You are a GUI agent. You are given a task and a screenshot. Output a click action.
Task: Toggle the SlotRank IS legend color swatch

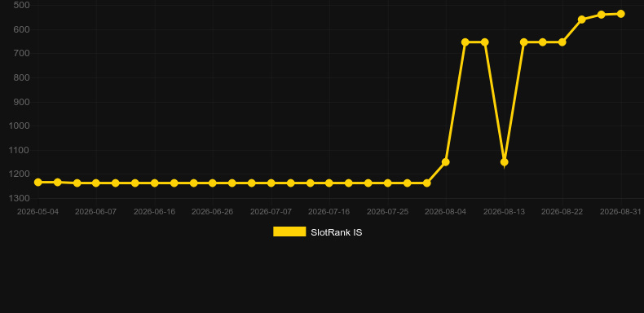tap(289, 231)
